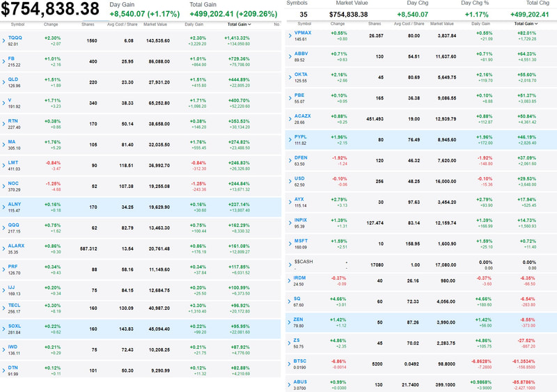Open details chevron for RTN row
557x392 pixels.
point(3,124)
